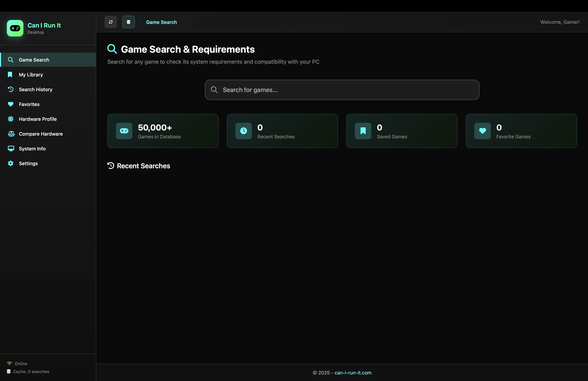Click the Game Search magnifier sidebar icon
This screenshot has height=381, width=588.
(x=11, y=60)
